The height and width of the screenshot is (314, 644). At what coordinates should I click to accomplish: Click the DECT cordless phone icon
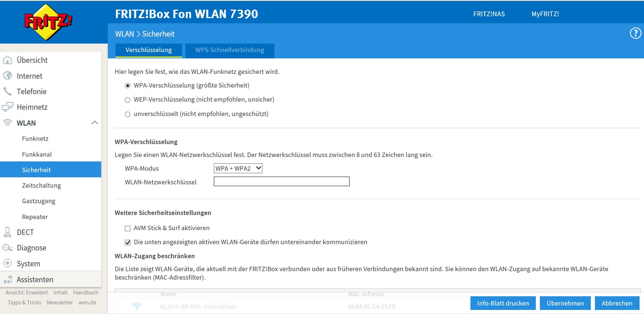point(7,232)
